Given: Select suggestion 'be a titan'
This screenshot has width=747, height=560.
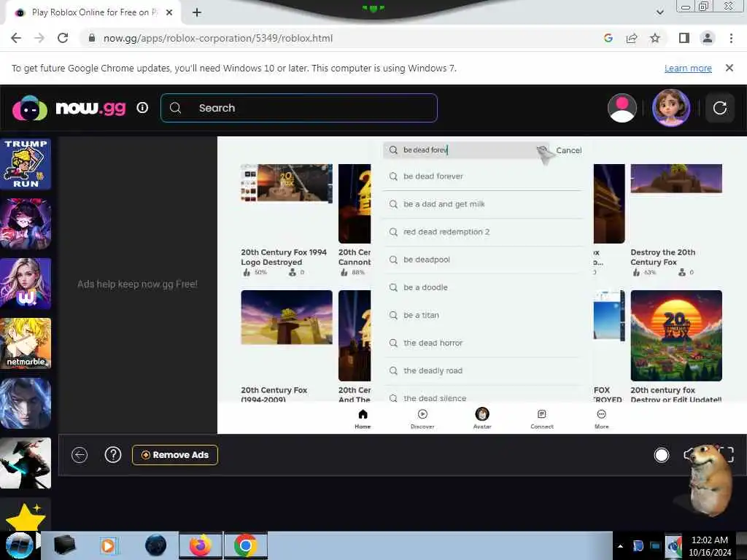Looking at the screenshot, I should (482, 315).
